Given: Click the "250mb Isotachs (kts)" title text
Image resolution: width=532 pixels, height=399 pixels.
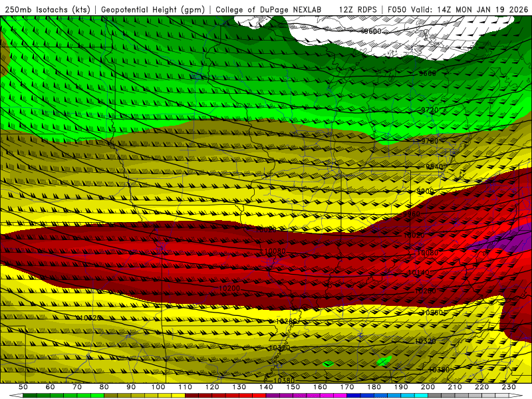Looking at the screenshot, I should 47,10.
